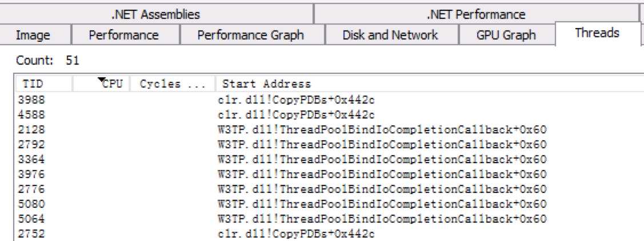Show the GPU Graph tab
Screen dimensions: 644x241
(x=506, y=35)
